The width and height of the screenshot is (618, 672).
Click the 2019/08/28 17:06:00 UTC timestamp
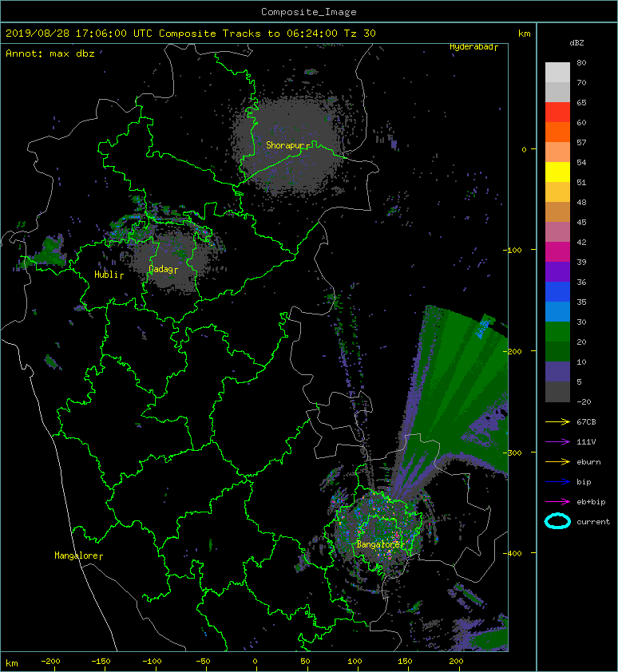pos(79,34)
